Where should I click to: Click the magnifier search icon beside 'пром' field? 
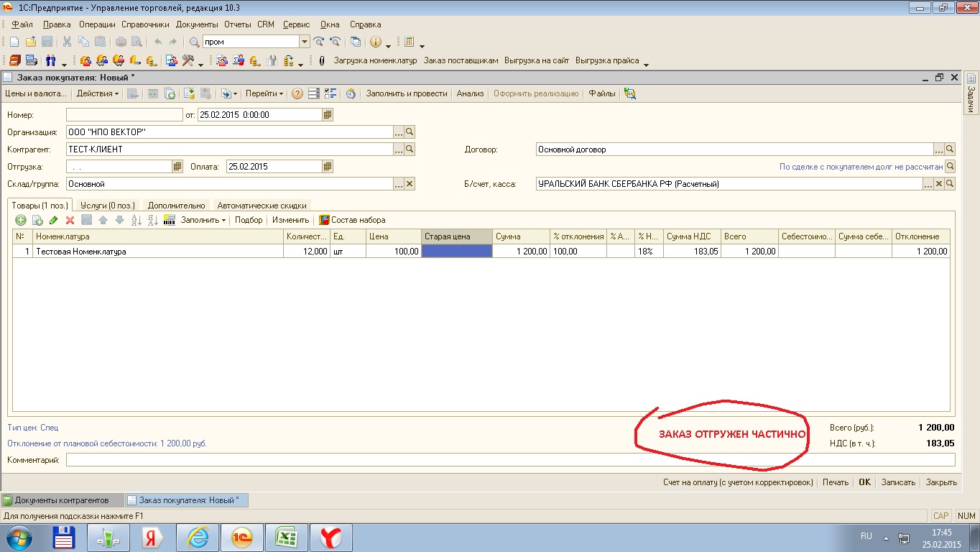pos(194,42)
